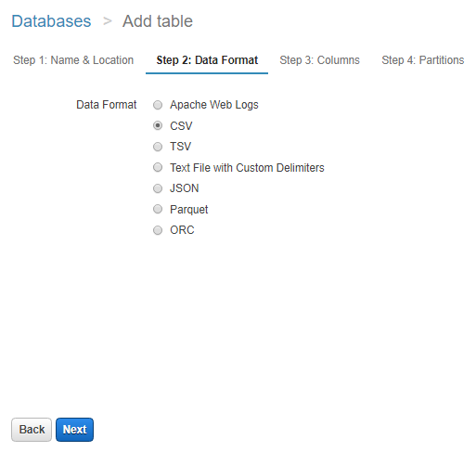Pick Text File with Custom Delimiters option
The image size is (476, 452).
(x=158, y=168)
